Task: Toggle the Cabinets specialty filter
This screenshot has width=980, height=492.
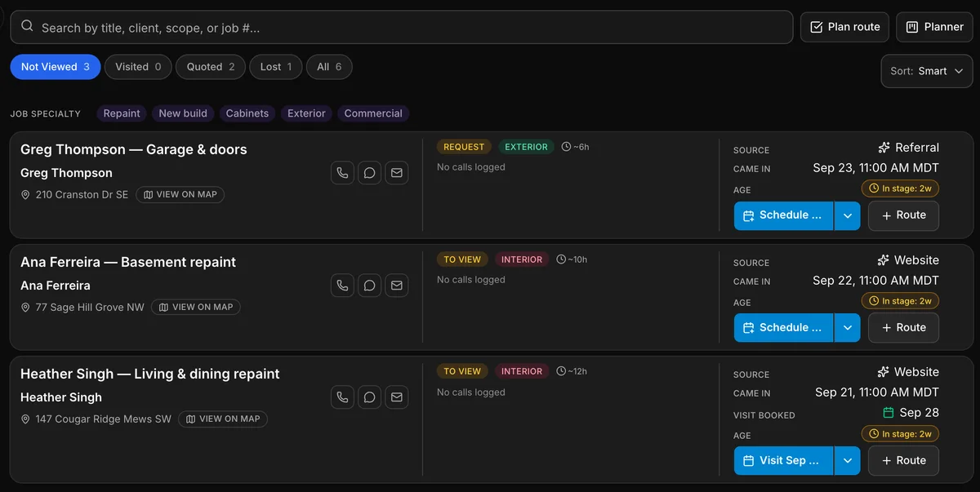Action: click(247, 113)
